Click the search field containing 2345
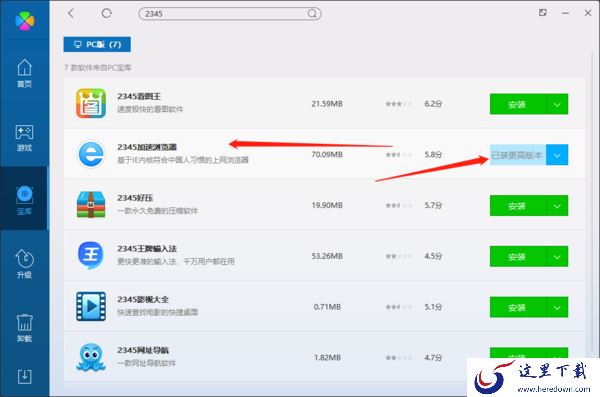 (230, 14)
